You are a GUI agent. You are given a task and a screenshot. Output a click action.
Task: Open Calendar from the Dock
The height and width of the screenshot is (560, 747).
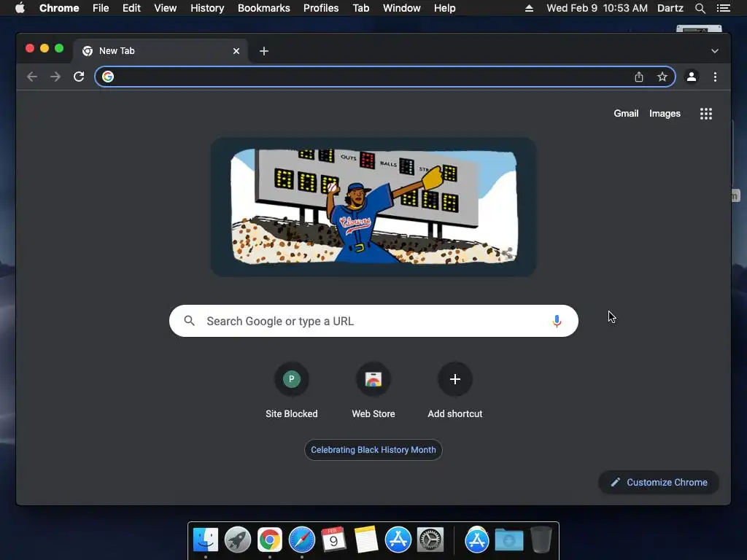(333, 540)
